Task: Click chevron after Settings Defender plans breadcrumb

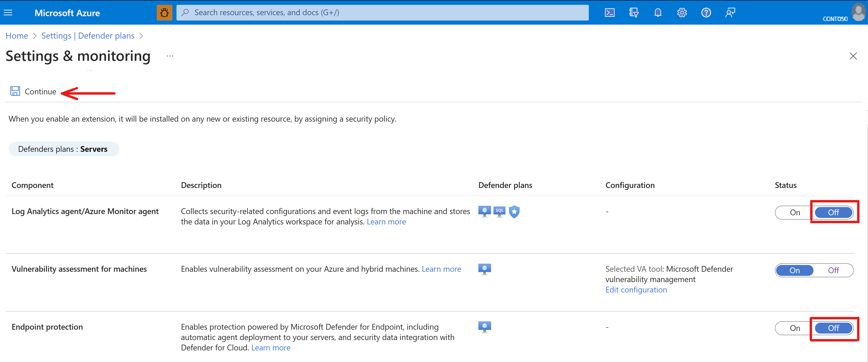Action: click(x=141, y=36)
